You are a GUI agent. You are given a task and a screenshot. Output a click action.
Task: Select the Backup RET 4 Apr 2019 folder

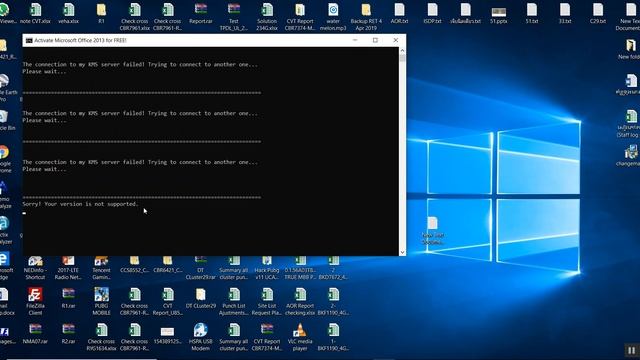click(x=366, y=16)
